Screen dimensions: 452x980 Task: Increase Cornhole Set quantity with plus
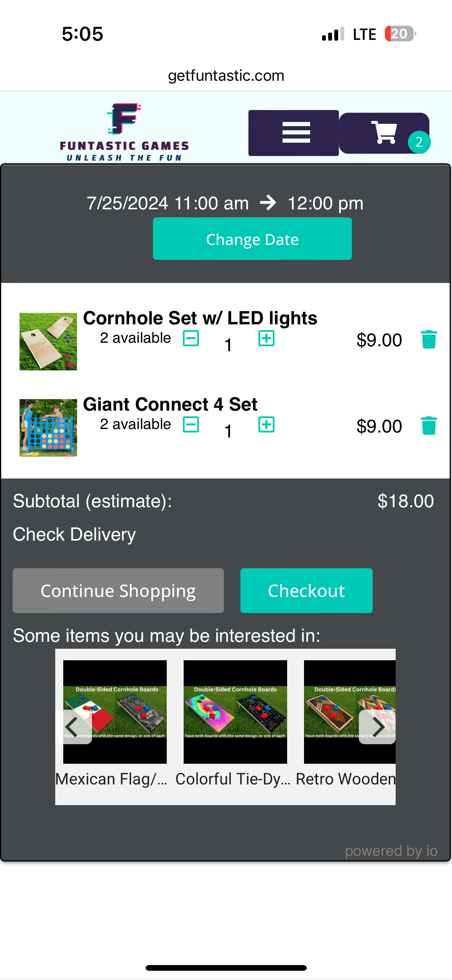[266, 338]
